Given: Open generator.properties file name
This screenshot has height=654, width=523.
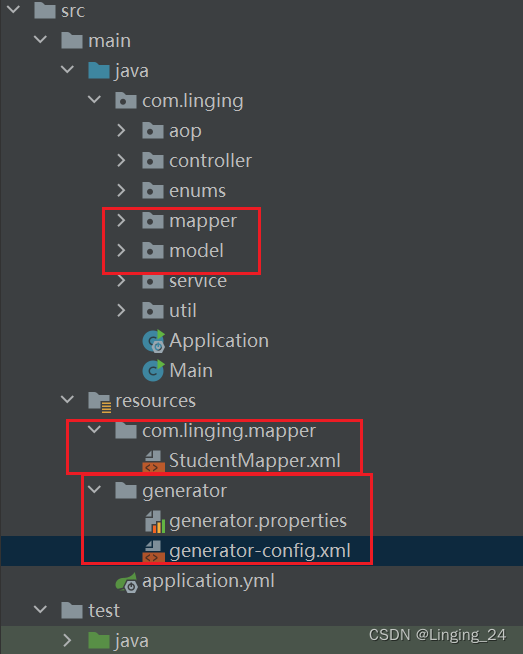Looking at the screenshot, I should tap(258, 522).
